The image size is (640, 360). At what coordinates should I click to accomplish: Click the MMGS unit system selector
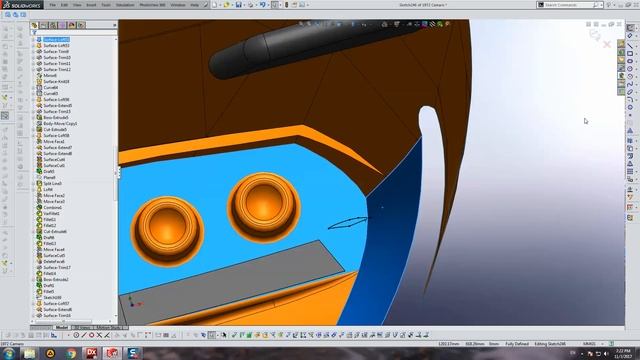click(x=589, y=344)
